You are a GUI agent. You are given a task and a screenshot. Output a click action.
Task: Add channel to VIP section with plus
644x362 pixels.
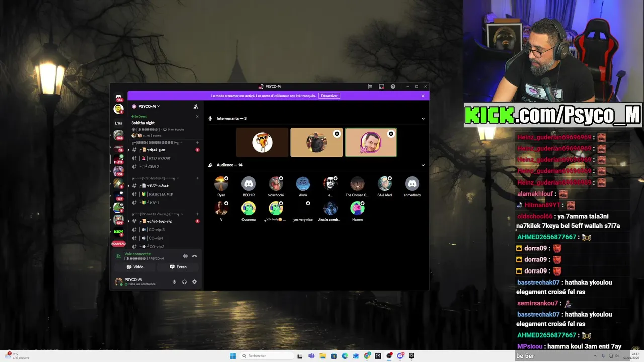click(x=197, y=178)
